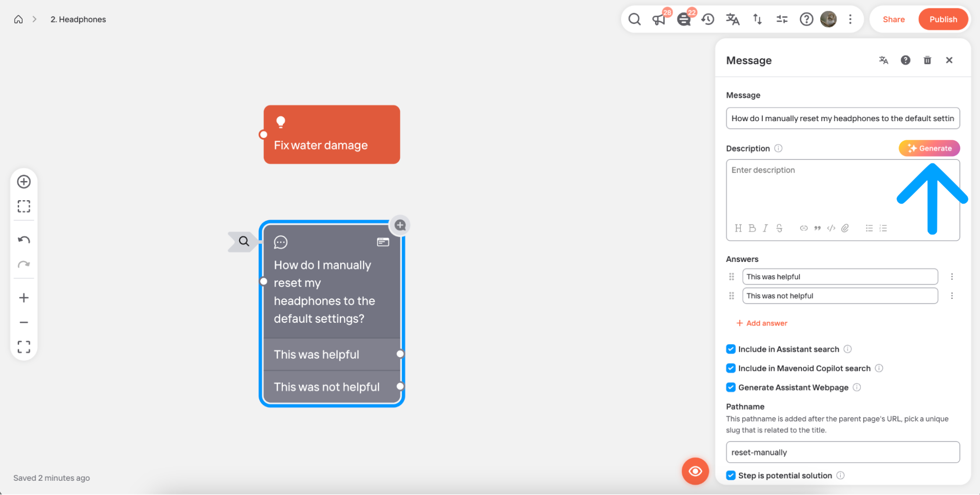Click the Share button
980x495 pixels.
894,19
